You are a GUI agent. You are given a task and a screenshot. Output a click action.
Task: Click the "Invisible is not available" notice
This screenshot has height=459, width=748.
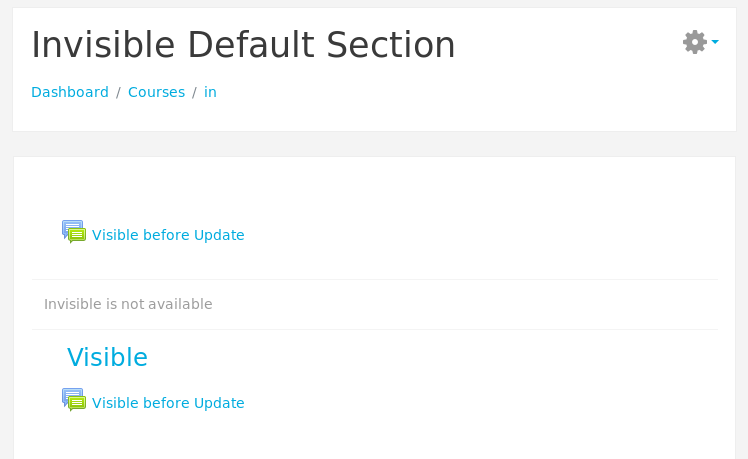point(128,304)
